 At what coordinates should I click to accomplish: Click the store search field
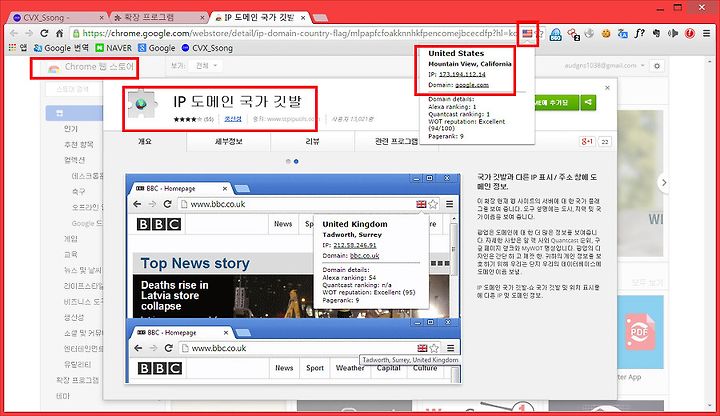[x=73, y=89]
